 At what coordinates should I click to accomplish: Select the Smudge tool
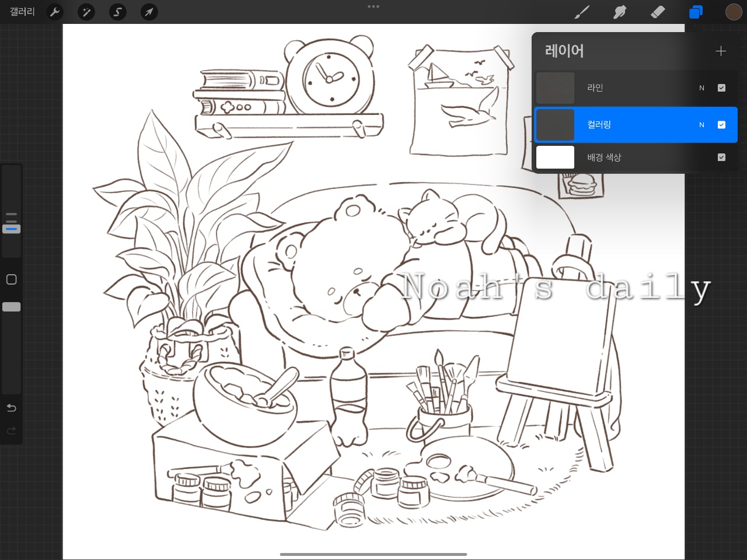point(620,12)
